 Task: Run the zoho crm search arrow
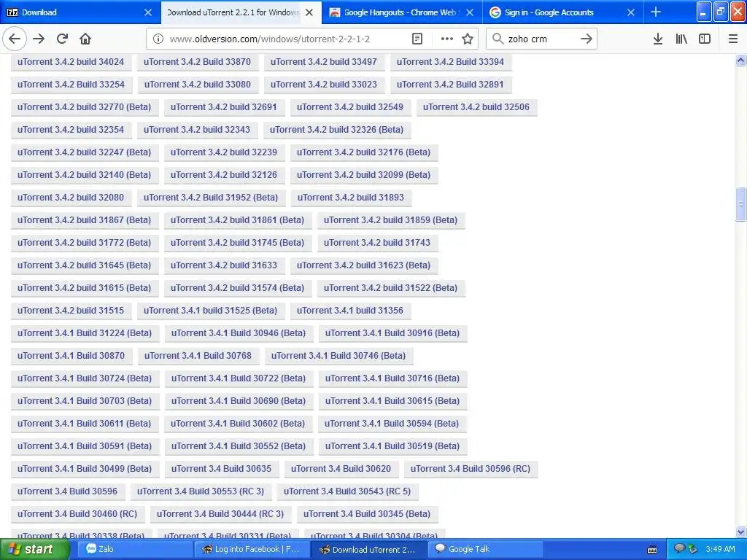click(586, 39)
